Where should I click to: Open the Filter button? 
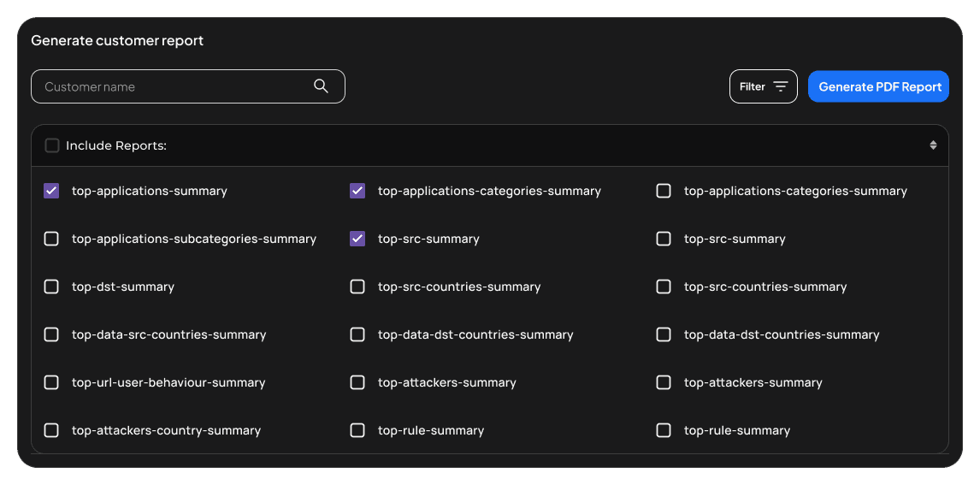pyautogui.click(x=763, y=86)
